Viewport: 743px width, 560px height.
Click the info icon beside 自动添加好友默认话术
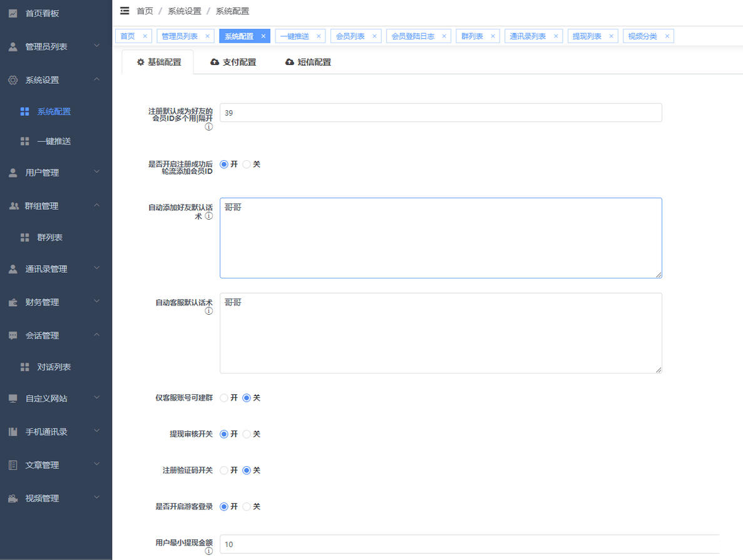click(x=208, y=216)
